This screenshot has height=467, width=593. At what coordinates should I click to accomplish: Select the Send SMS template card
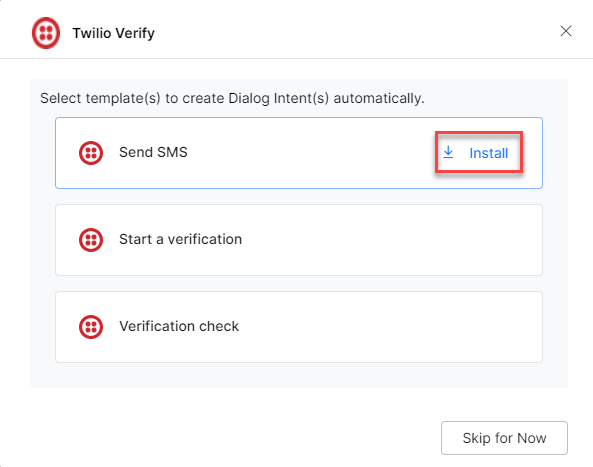pyautogui.click(x=299, y=153)
